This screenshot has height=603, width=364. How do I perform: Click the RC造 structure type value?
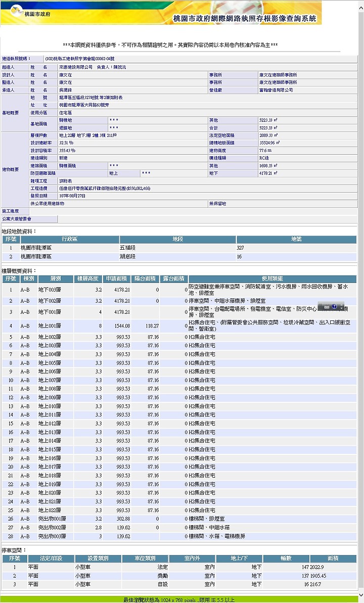(264, 158)
